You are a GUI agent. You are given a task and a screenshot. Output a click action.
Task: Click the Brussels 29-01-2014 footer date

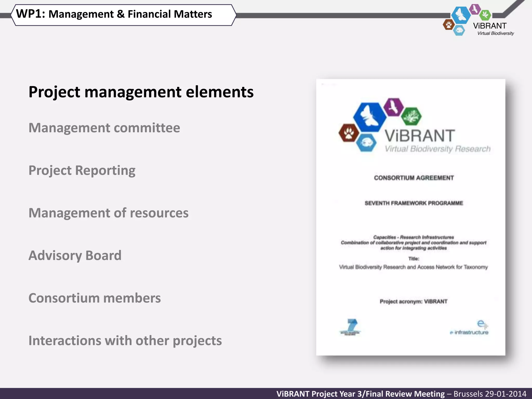click(x=490, y=394)
